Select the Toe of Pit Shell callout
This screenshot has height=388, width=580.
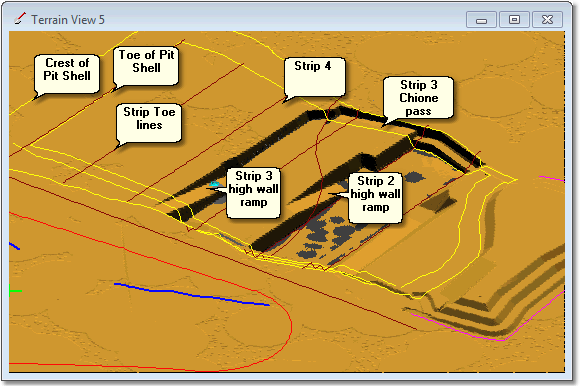pyautogui.click(x=146, y=66)
